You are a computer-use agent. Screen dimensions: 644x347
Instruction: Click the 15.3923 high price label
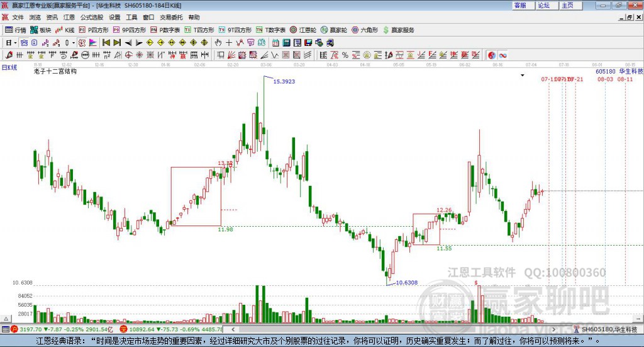(x=284, y=81)
